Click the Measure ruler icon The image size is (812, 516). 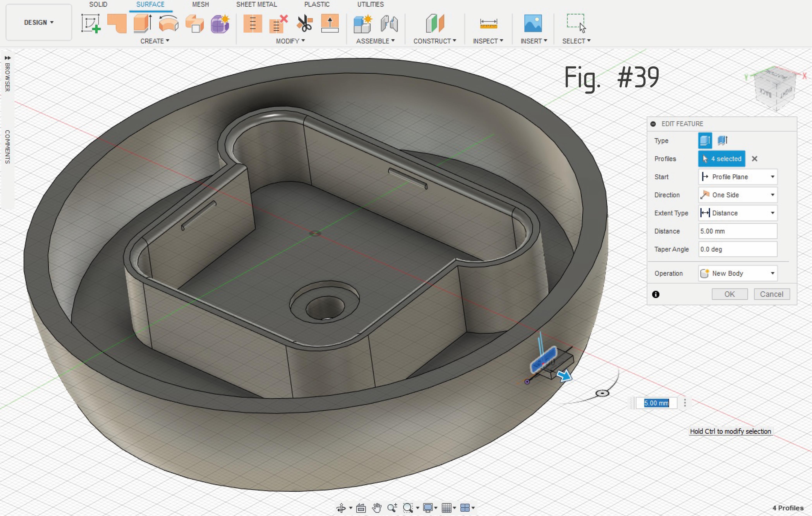point(488,23)
